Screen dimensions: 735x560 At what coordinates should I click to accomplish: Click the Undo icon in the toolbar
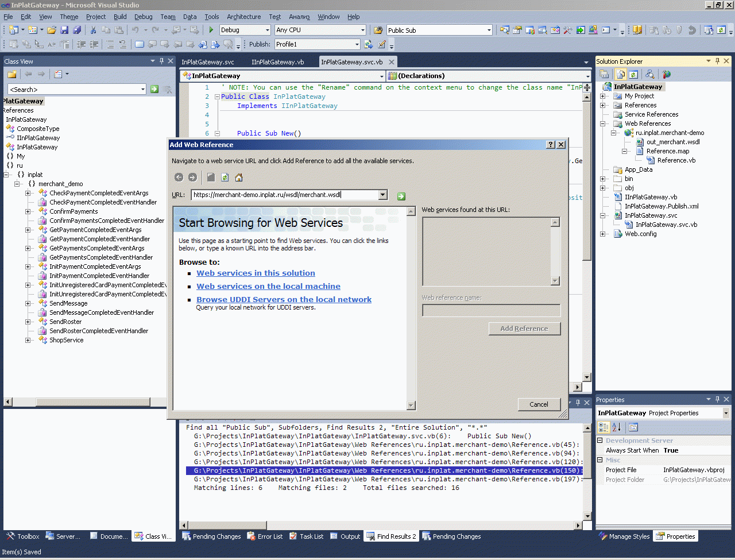tap(135, 30)
